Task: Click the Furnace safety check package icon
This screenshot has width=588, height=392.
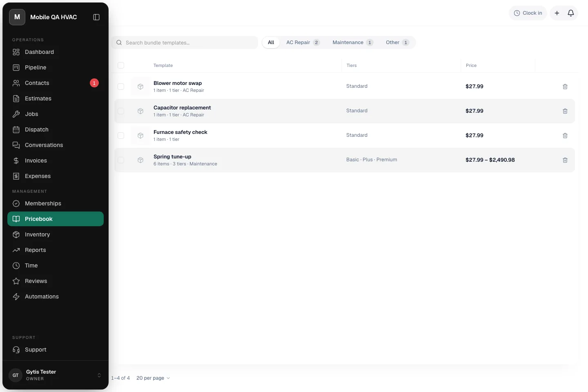Action: pos(140,136)
